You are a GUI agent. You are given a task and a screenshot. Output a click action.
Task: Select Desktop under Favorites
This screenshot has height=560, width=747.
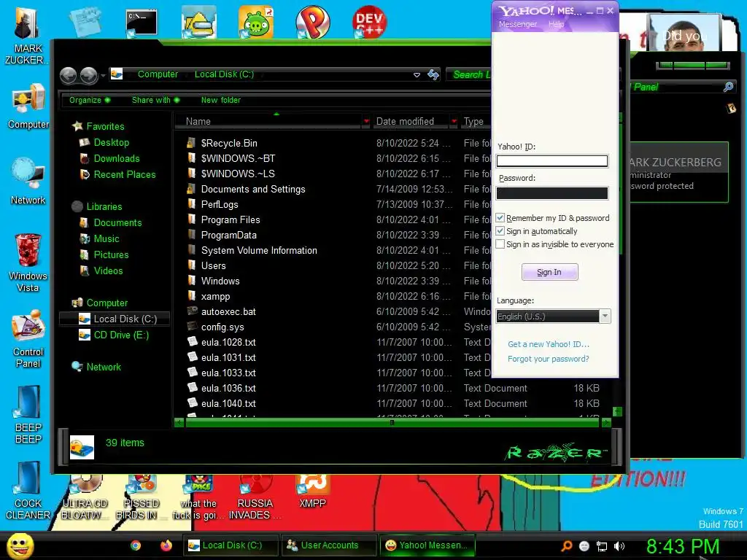coord(111,142)
